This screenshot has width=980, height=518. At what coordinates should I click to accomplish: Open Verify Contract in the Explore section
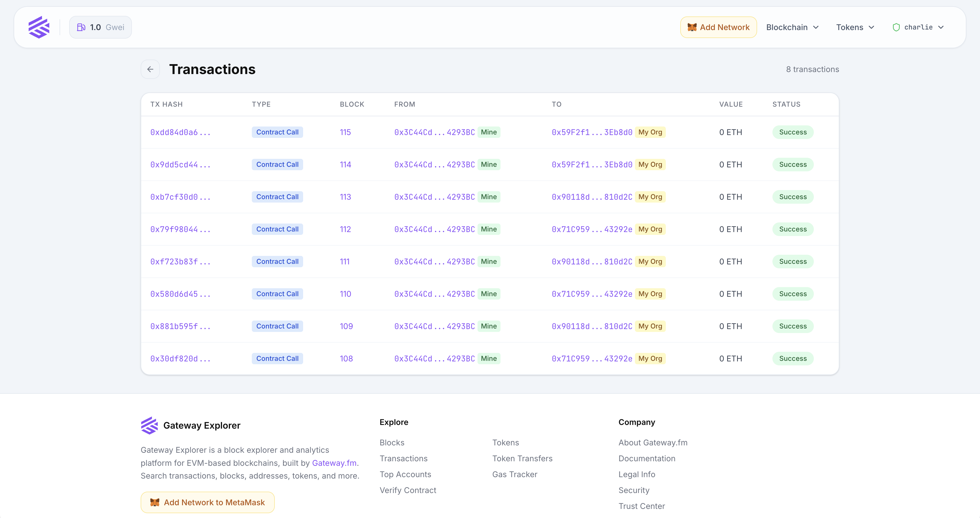coord(408,490)
